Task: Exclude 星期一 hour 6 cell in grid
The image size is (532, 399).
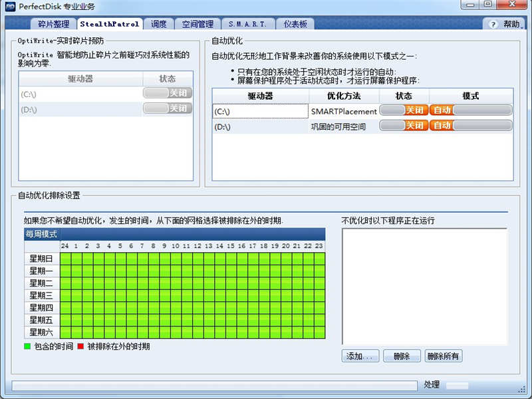Action: (x=131, y=271)
